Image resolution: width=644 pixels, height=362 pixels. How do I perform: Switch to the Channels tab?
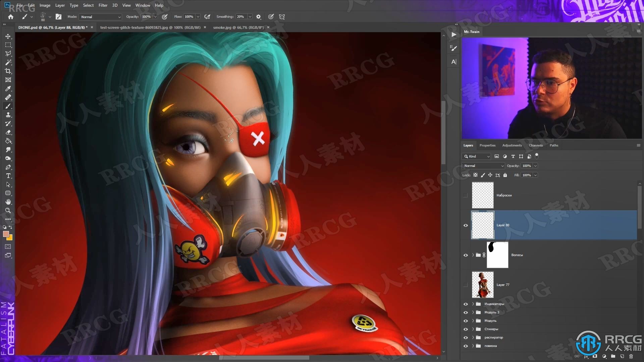click(x=536, y=145)
